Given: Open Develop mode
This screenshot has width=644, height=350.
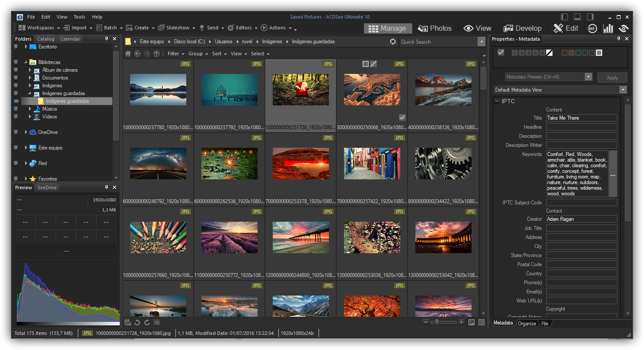Looking at the screenshot, I should (x=523, y=29).
